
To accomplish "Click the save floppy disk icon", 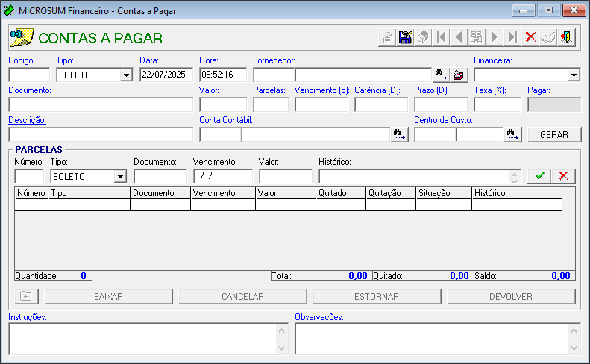I will (x=406, y=37).
